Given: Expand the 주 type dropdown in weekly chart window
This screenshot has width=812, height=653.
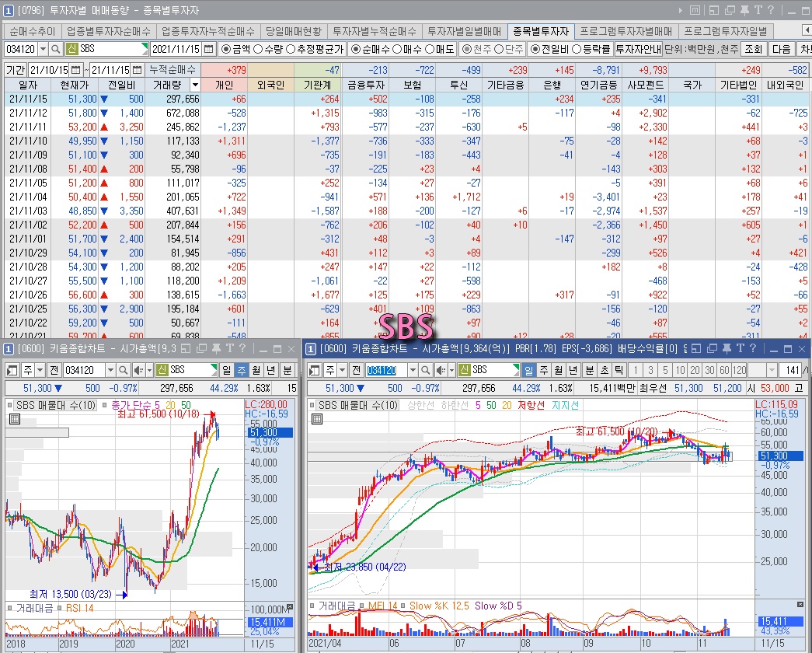Looking at the screenshot, I should [40, 370].
